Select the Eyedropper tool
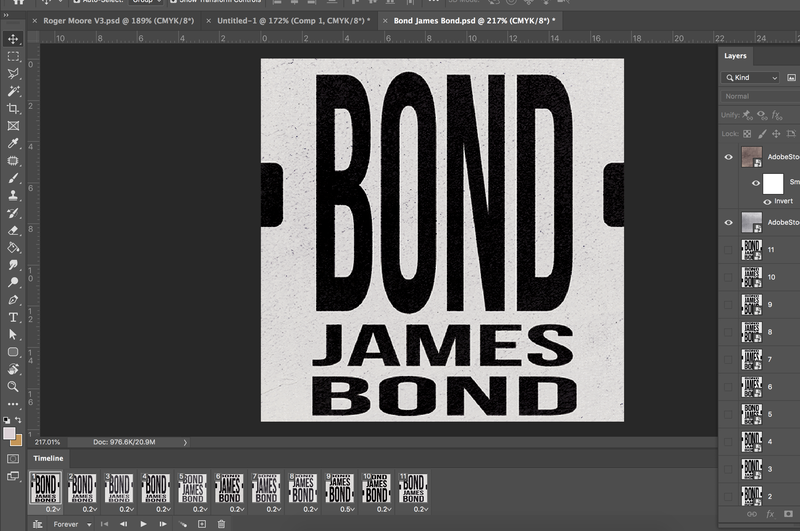Viewport: 800px width, 531px height. [x=13, y=143]
